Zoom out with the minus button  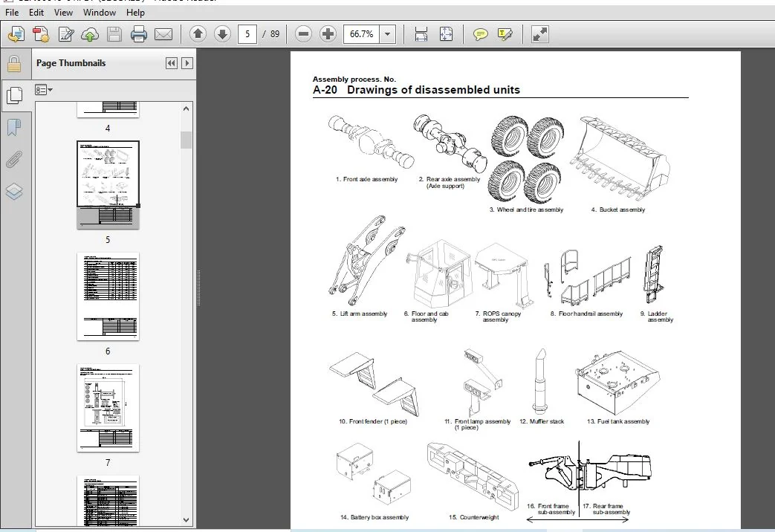303,34
